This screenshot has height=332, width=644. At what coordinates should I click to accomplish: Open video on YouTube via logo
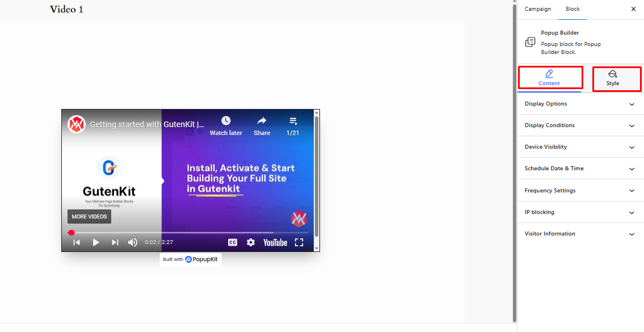coord(275,242)
